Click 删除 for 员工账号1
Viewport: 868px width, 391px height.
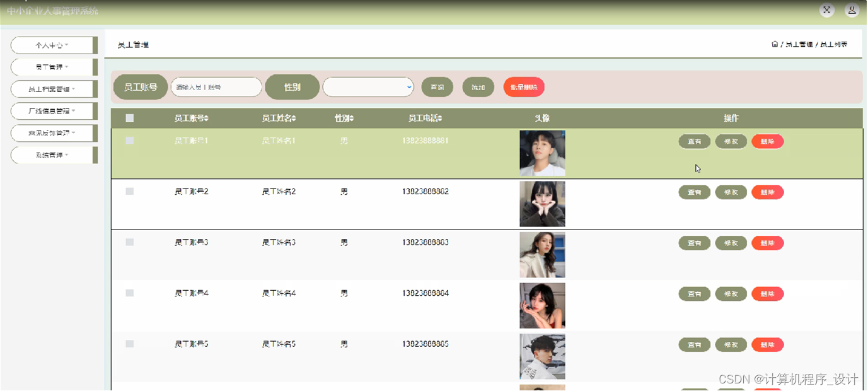point(768,141)
